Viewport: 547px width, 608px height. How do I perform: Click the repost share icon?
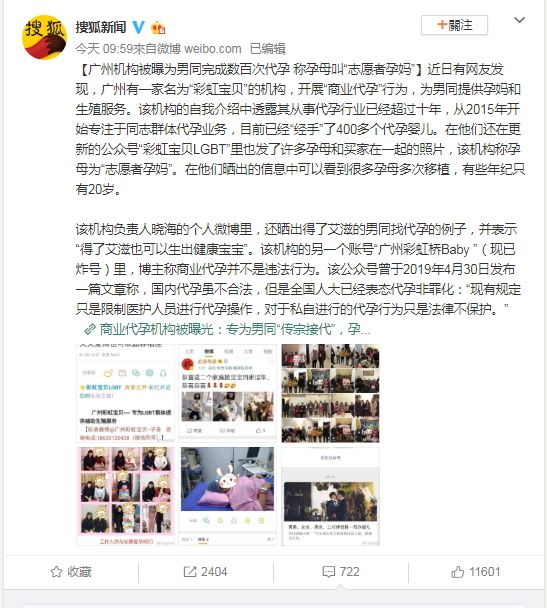coord(190,572)
